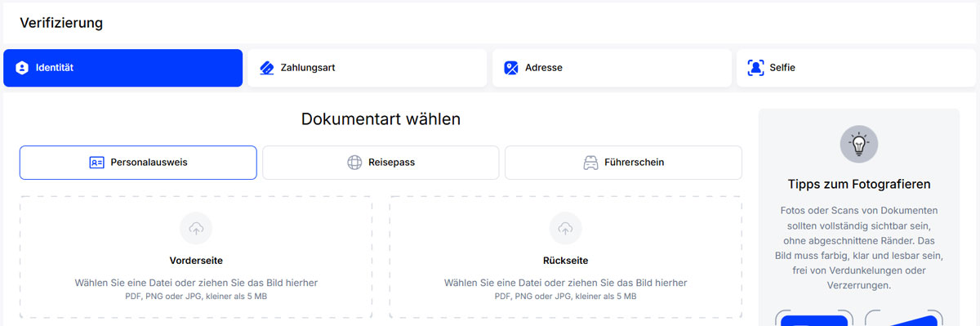Click the 'Vorderseite' label
This screenshot has height=326, width=980.
(196, 261)
